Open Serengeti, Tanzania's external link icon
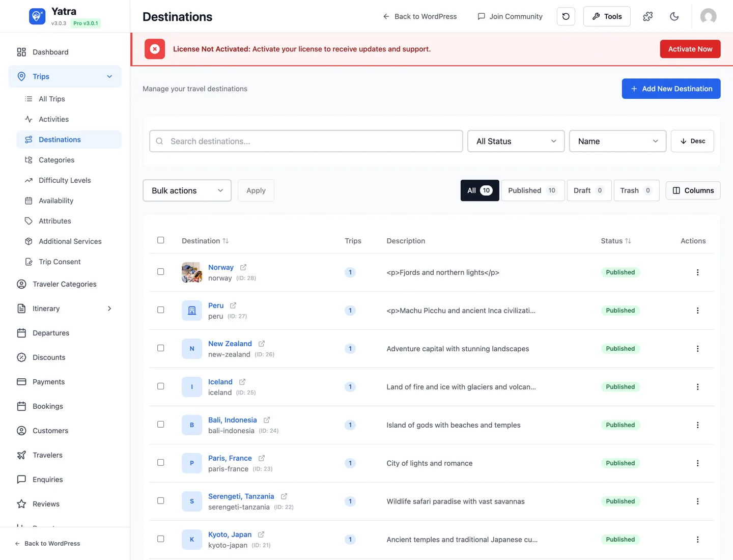The width and height of the screenshot is (733, 560). click(284, 496)
